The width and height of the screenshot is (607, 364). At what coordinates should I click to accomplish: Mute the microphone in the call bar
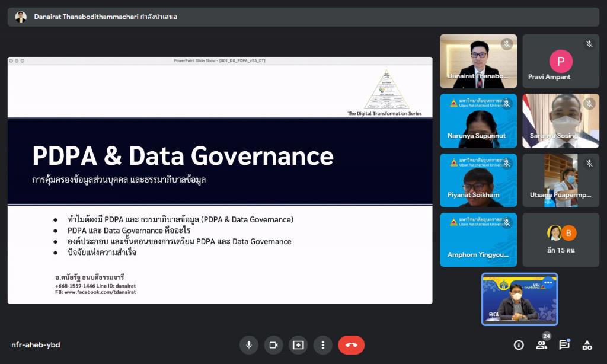pyautogui.click(x=249, y=345)
